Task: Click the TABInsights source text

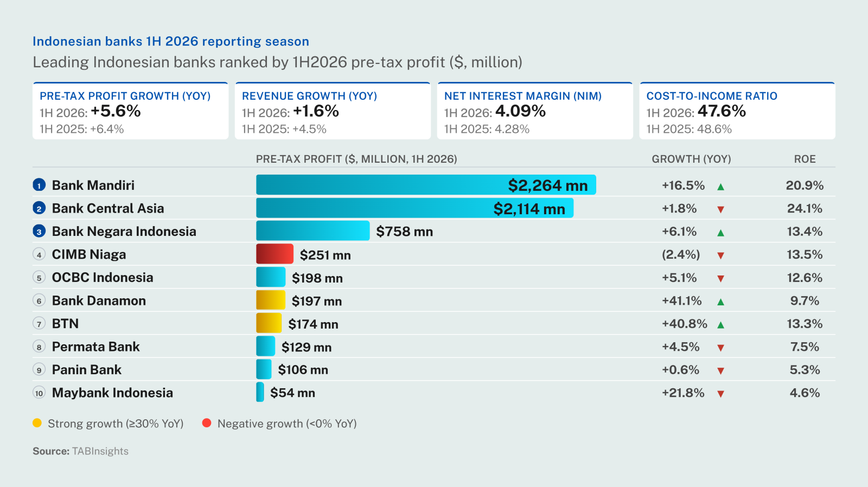Action: coord(100,451)
